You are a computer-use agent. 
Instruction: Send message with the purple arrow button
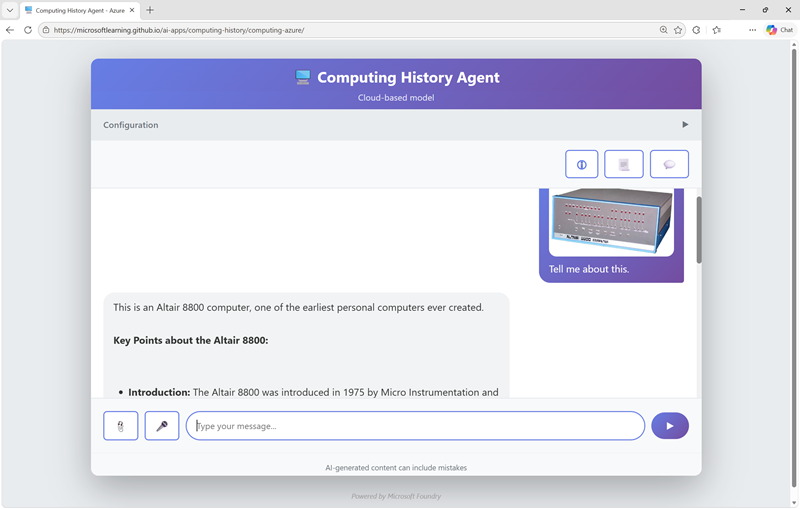click(x=670, y=426)
